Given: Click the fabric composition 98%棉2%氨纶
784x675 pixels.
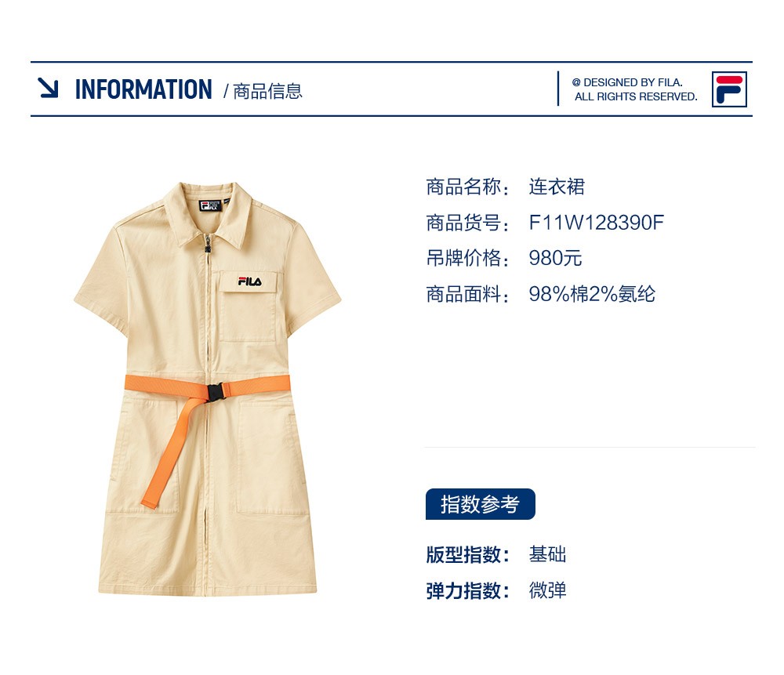Looking at the screenshot, I should [592, 294].
